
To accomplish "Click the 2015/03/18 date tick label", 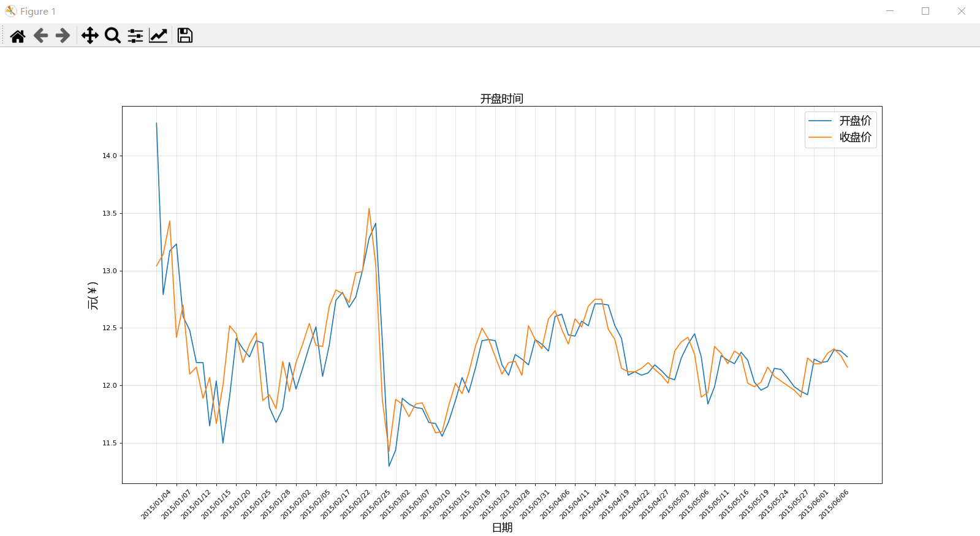I will click(475, 505).
